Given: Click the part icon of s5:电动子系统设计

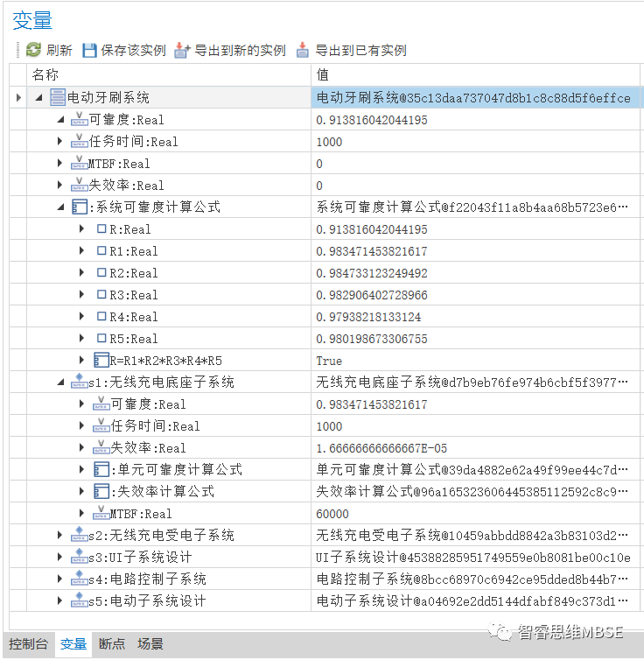Looking at the screenshot, I should click(x=79, y=600).
